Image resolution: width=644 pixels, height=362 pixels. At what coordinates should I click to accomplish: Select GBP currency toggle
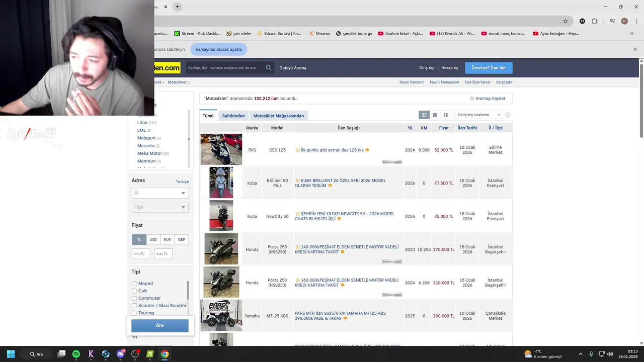tap(181, 240)
